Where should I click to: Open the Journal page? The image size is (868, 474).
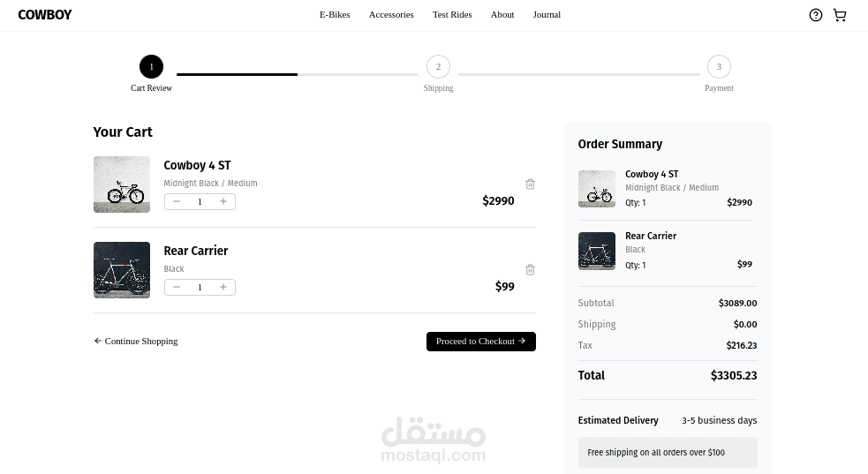click(x=547, y=15)
